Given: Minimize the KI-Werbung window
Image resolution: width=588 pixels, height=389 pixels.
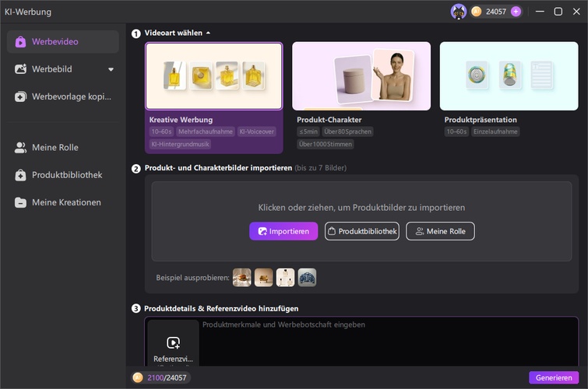Looking at the screenshot, I should [x=540, y=12].
